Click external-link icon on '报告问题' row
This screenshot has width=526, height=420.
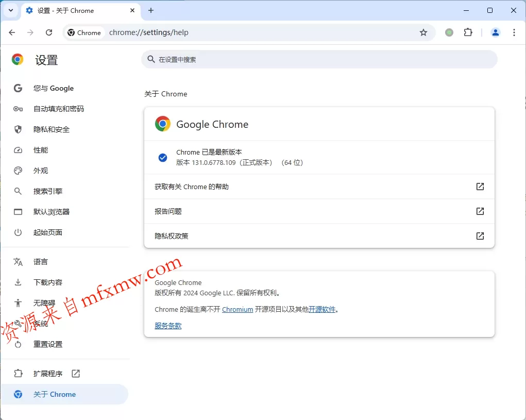click(x=480, y=211)
